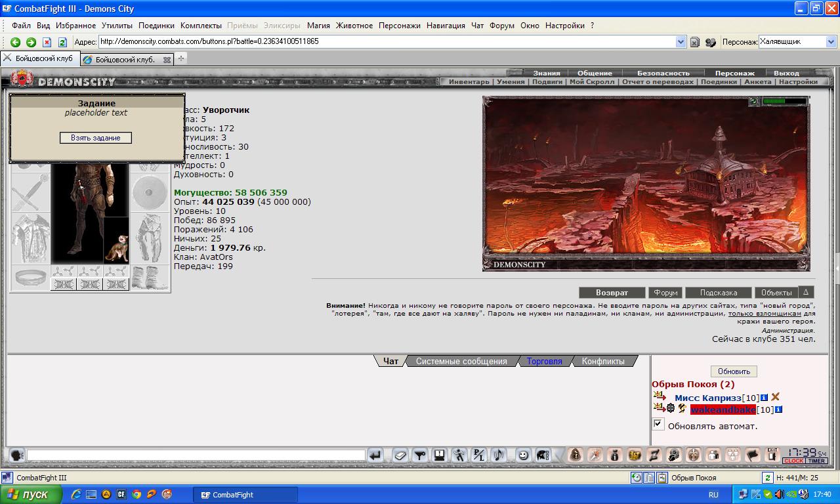Viewport: 840px width, 504px height.
Task: Click the green progress bar above location image
Action: tap(785, 102)
